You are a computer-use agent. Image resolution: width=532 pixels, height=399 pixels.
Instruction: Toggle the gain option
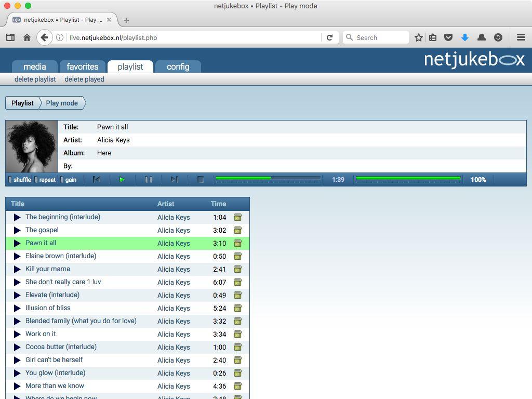click(x=69, y=180)
